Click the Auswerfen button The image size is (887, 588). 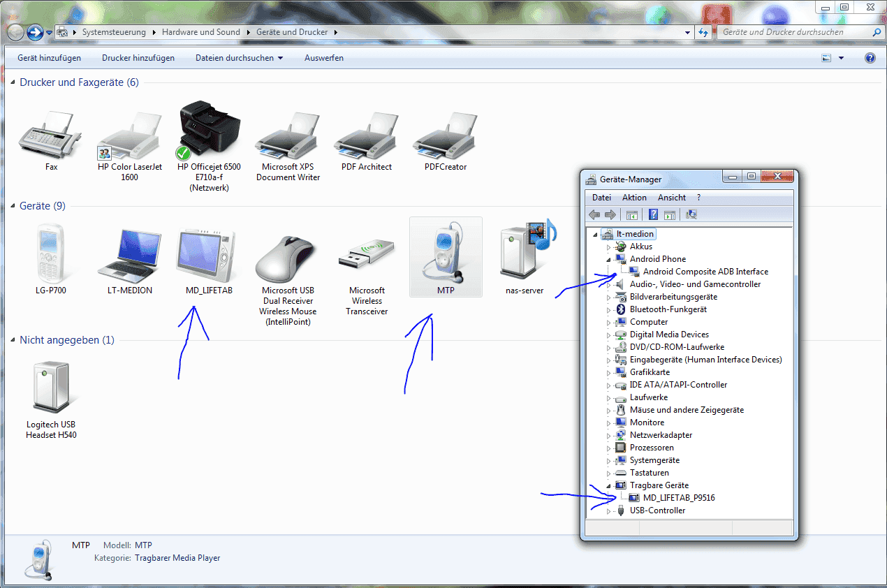click(x=324, y=58)
